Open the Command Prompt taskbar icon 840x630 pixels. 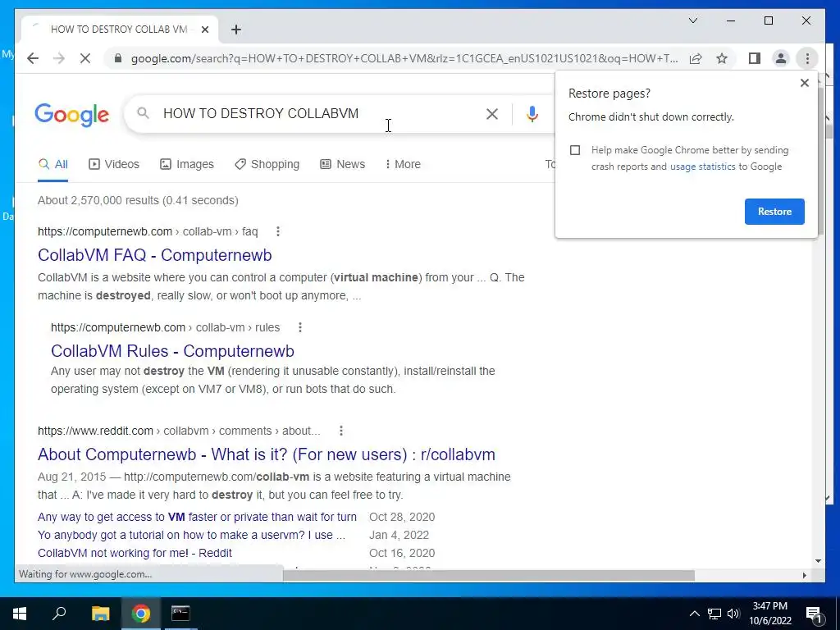[180, 614]
